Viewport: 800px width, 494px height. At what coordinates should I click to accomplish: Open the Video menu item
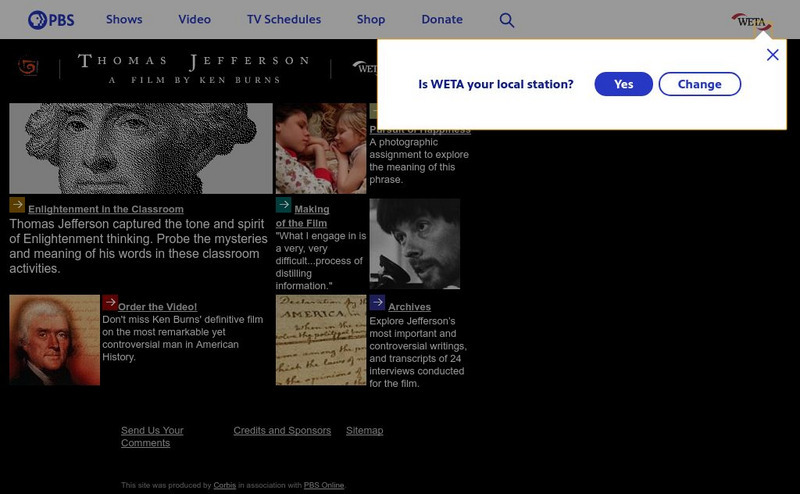[x=194, y=19]
